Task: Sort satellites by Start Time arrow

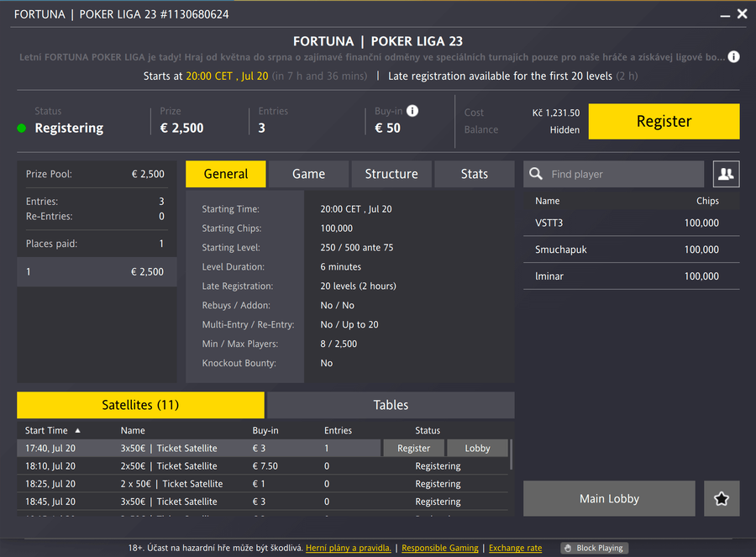Action: click(77, 431)
